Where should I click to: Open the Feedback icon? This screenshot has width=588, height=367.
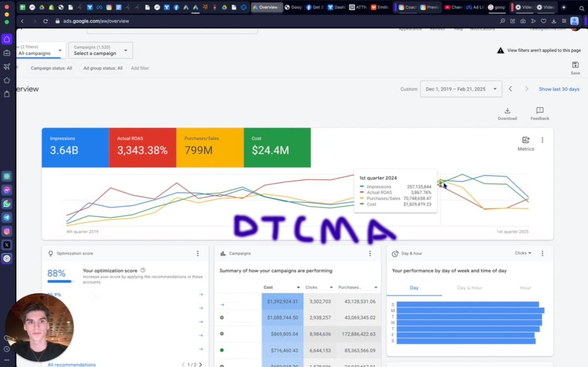click(x=539, y=111)
